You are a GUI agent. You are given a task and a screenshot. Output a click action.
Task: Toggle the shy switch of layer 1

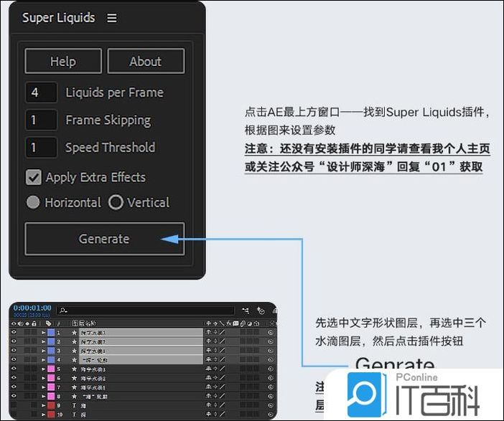tap(208, 332)
